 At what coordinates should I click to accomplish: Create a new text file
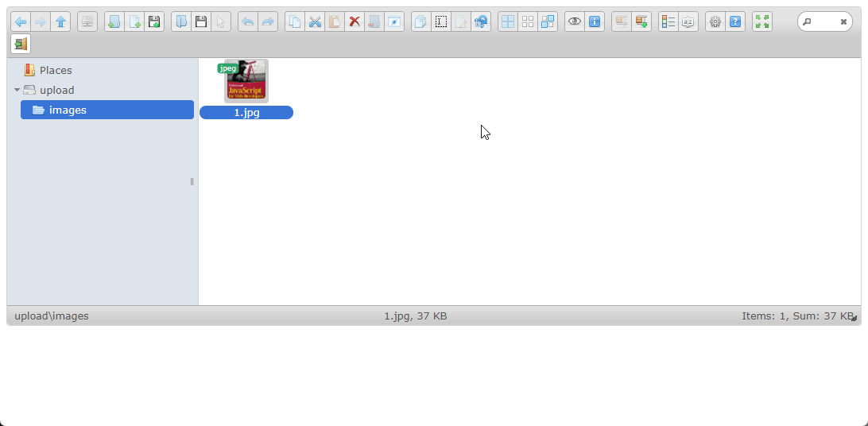[x=134, y=21]
